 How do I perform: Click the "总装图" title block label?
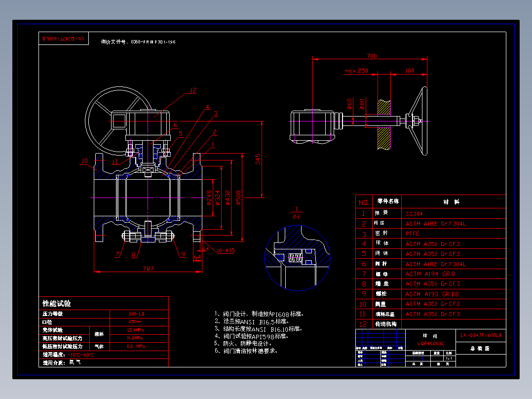(x=480, y=349)
